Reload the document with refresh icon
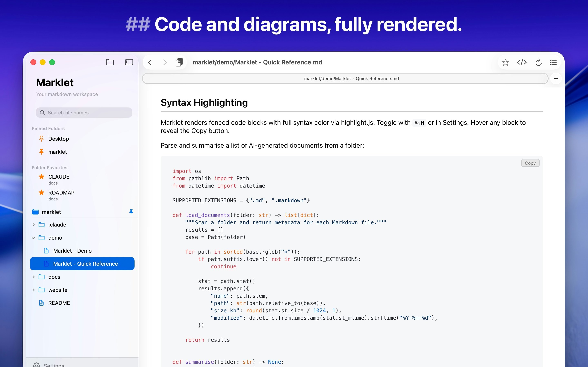The width and height of the screenshot is (588, 367). tap(538, 62)
